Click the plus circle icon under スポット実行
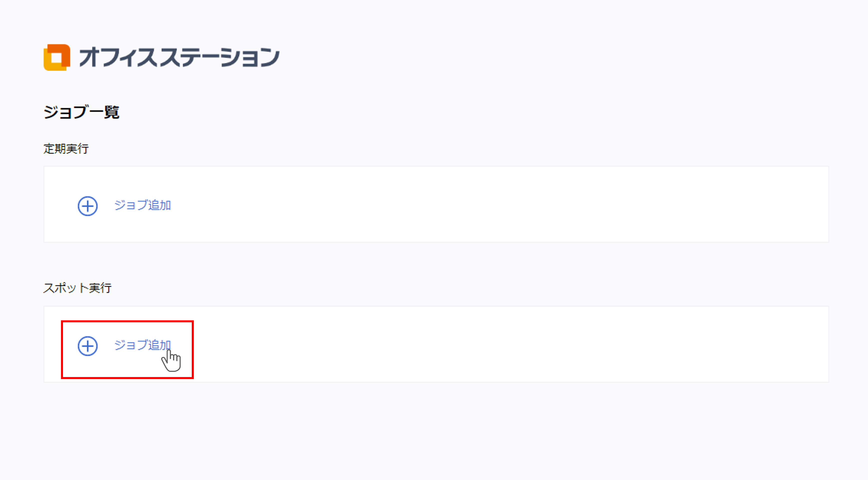Image resolution: width=868 pixels, height=480 pixels. tap(87, 346)
